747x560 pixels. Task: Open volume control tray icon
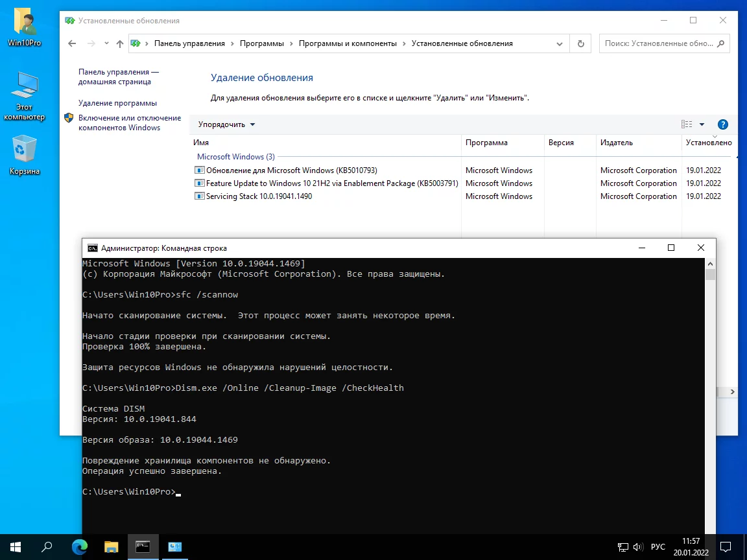coord(638,547)
